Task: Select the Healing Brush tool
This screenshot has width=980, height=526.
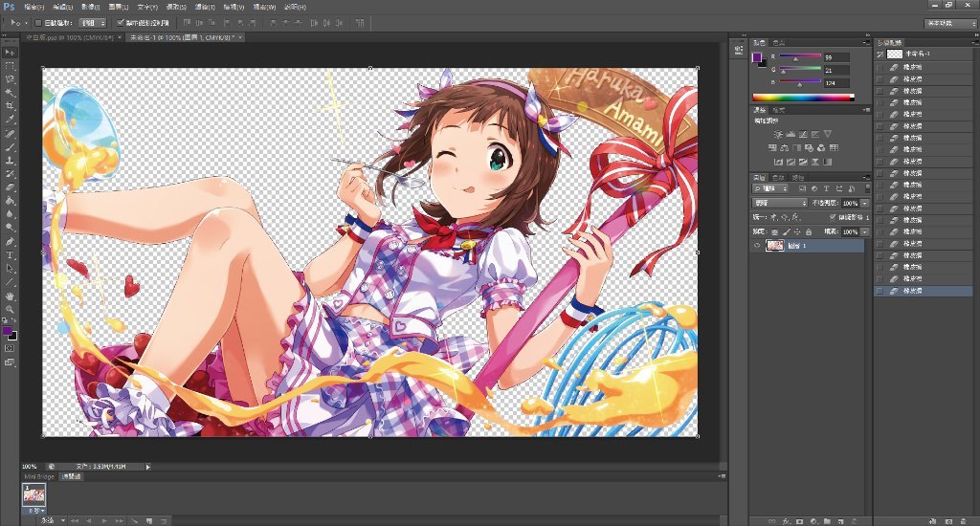Action: pos(10,134)
